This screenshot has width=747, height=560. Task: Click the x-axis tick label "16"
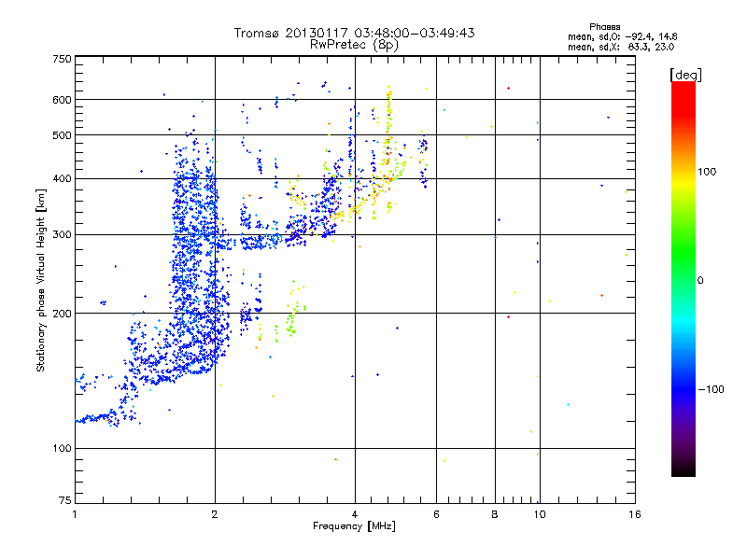coord(635,514)
